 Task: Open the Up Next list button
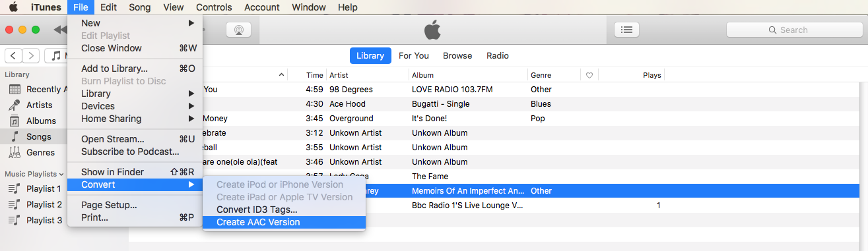pos(626,30)
